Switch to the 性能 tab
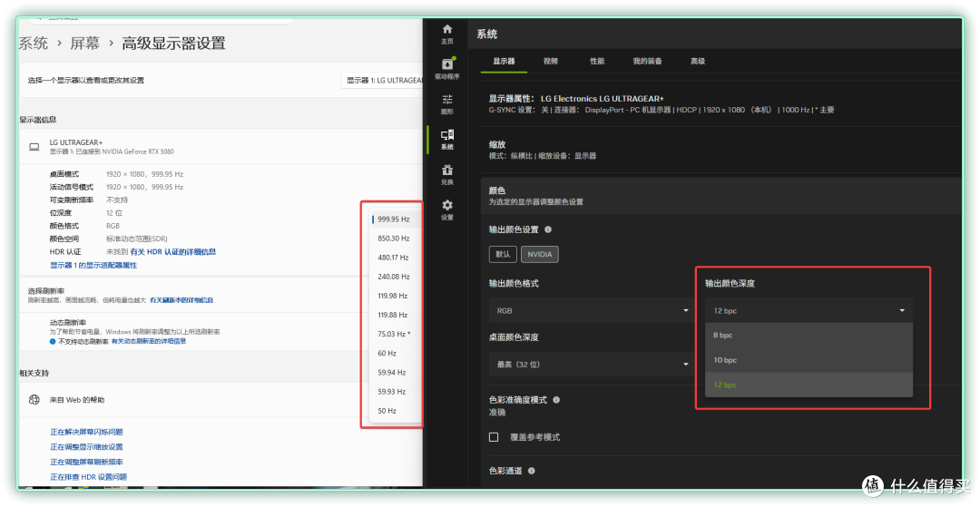Image resolution: width=980 pixels, height=507 pixels. click(597, 61)
